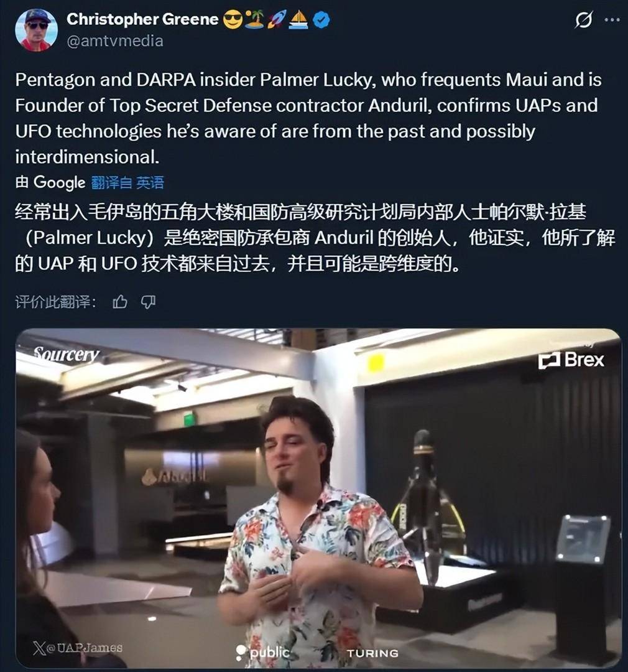Open the Grok slashed-circle icon
Image resolution: width=628 pixels, height=672 pixels.
click(x=583, y=20)
